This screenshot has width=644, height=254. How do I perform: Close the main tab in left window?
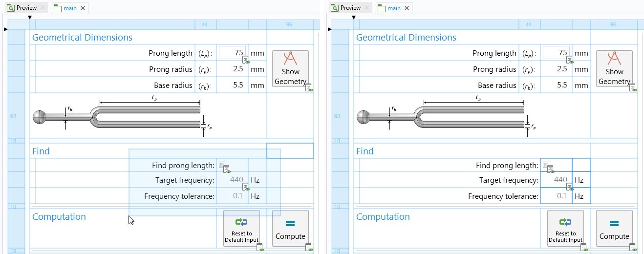[83, 8]
